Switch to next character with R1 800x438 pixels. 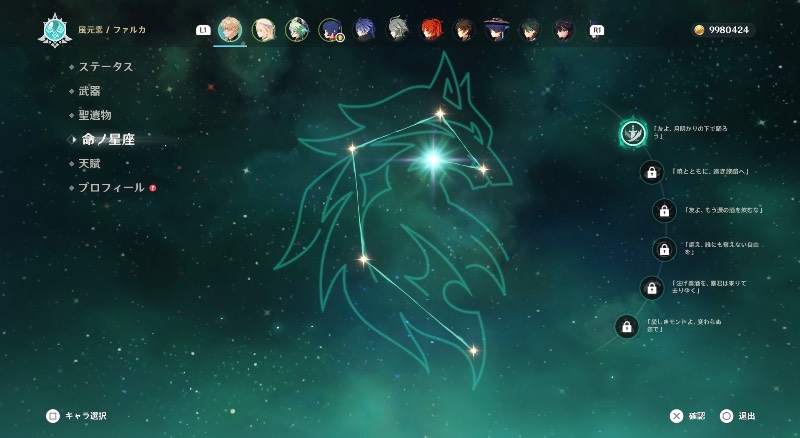point(596,30)
